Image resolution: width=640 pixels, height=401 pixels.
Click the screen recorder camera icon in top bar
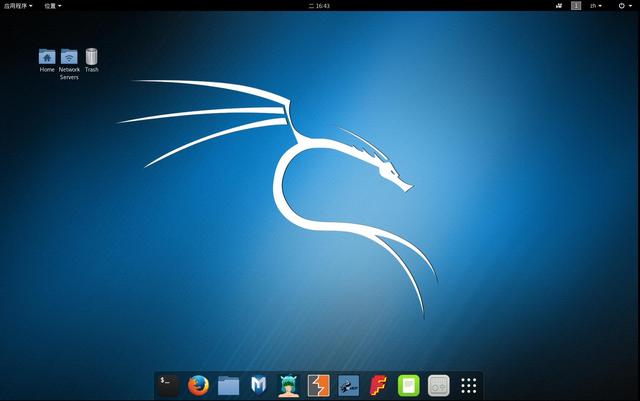pyautogui.click(x=559, y=6)
